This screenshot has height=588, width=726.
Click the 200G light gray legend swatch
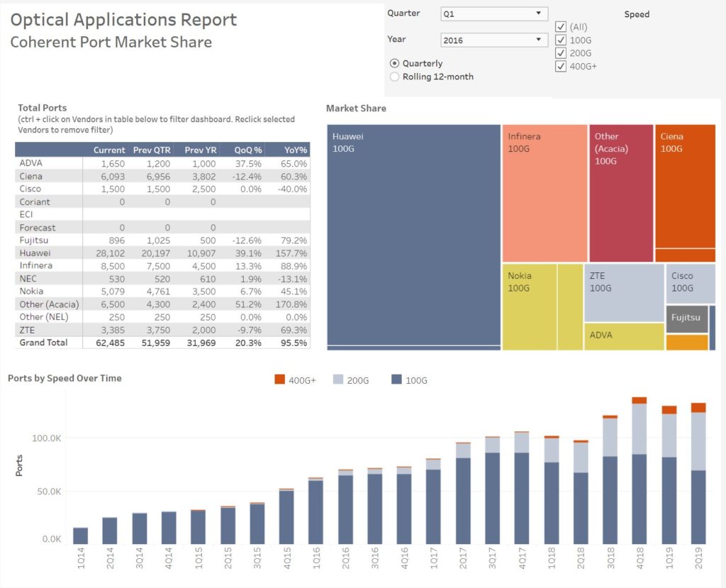(338, 379)
